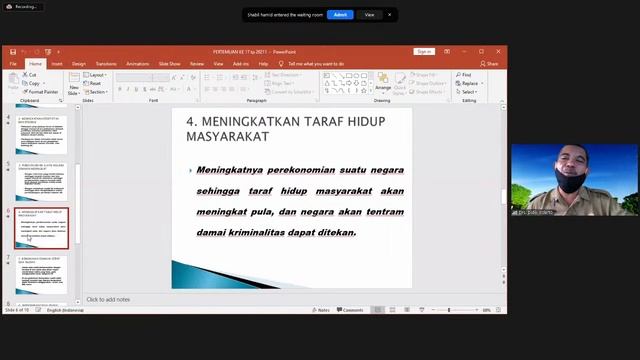Open the Text Direction dropdown
Screen dimensions: 640x360
tap(284, 75)
